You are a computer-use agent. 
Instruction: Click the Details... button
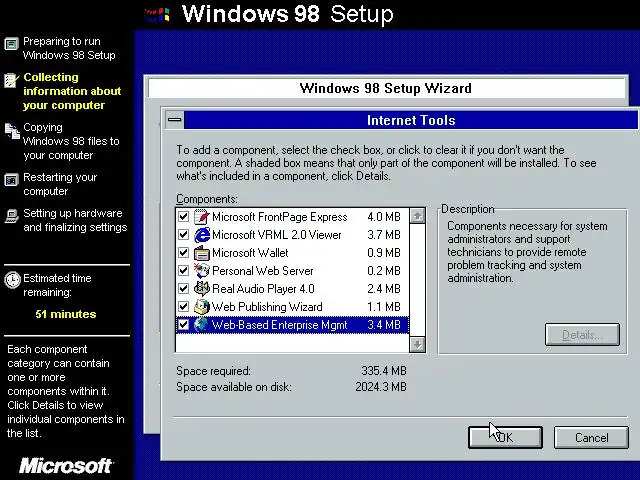(x=582, y=335)
